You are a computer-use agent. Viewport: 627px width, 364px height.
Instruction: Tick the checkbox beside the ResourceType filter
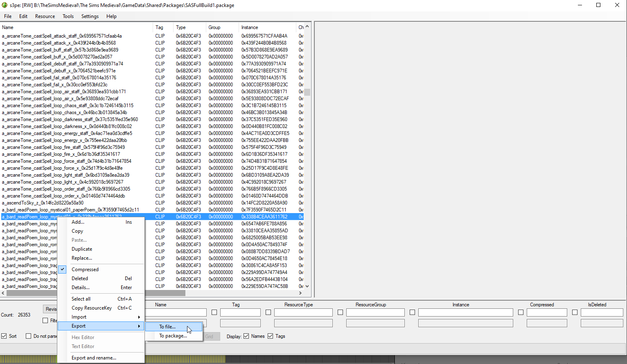coord(268,312)
